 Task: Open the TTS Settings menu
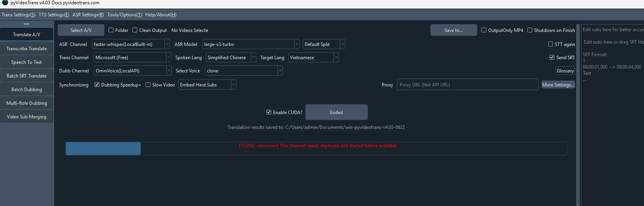coord(54,15)
